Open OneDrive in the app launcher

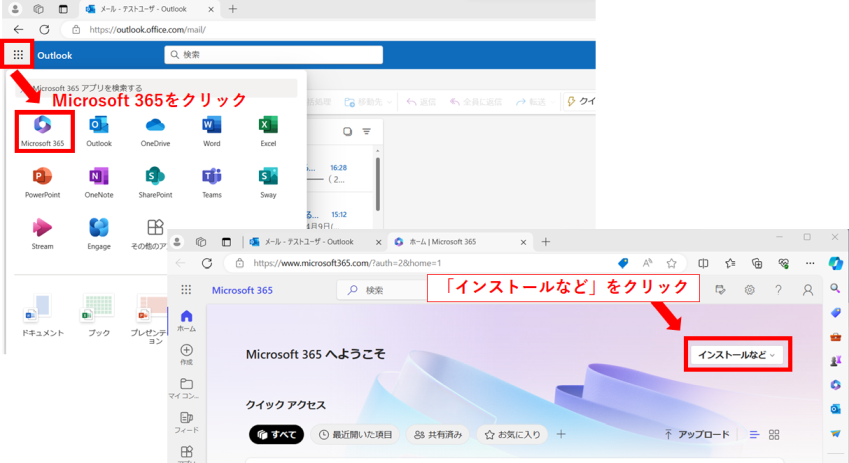click(x=155, y=130)
